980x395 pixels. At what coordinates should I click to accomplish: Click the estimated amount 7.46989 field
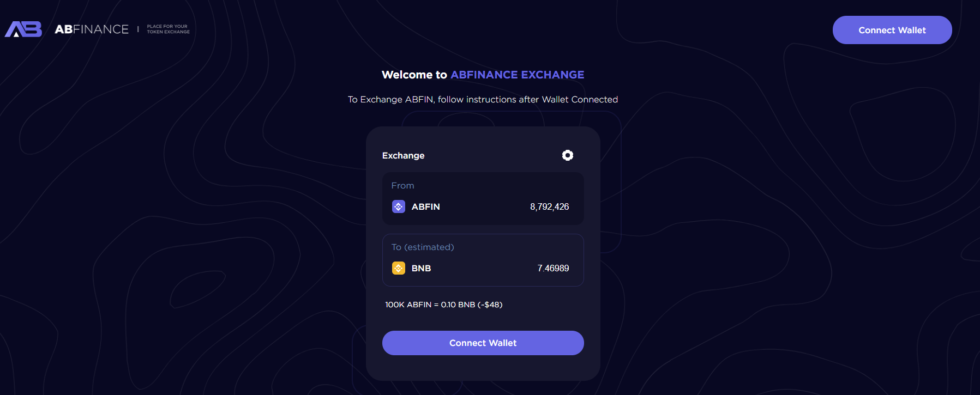[552, 268]
